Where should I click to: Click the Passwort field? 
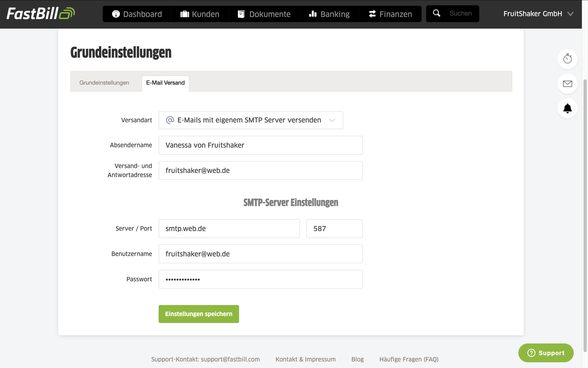(261, 279)
